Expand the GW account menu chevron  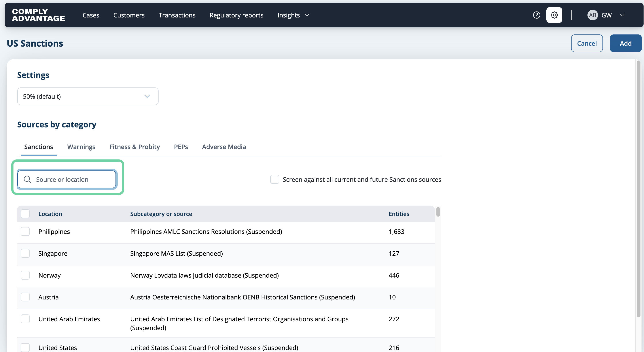tap(622, 15)
